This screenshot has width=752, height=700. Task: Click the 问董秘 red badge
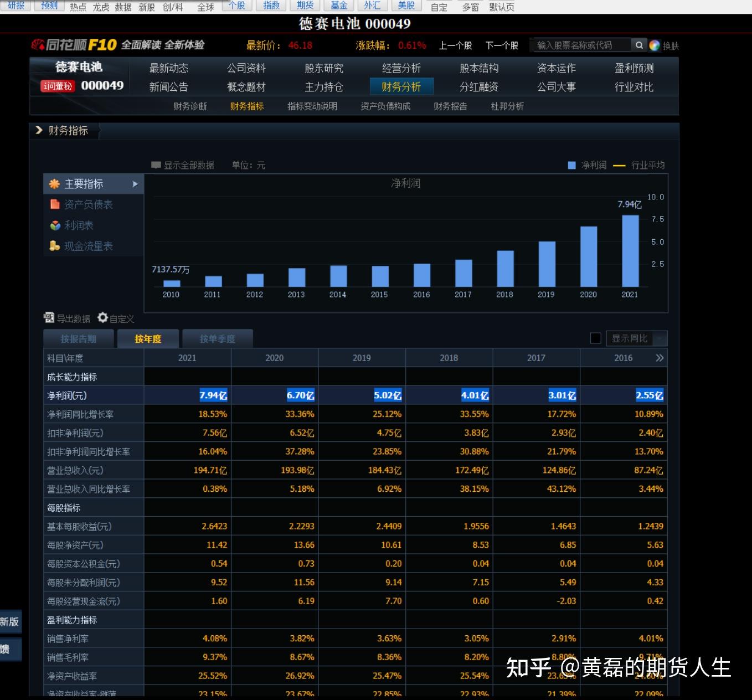tap(58, 86)
